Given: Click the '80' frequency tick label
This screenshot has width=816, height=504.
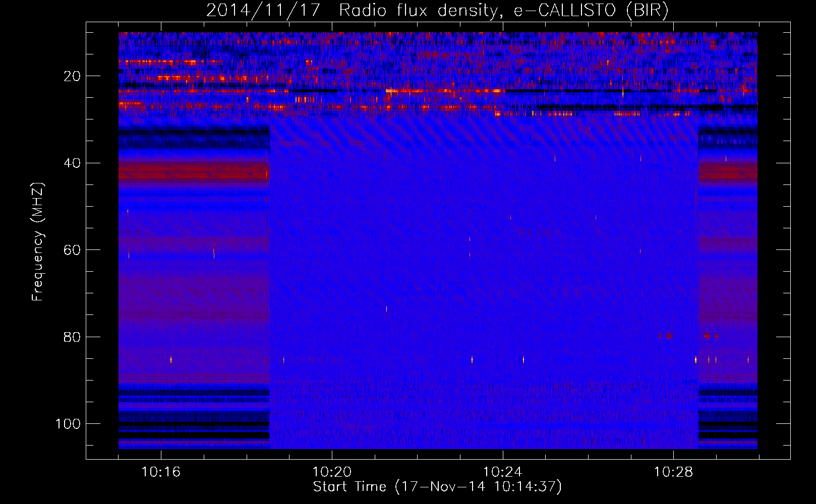Looking at the screenshot, I should pyautogui.click(x=72, y=337).
